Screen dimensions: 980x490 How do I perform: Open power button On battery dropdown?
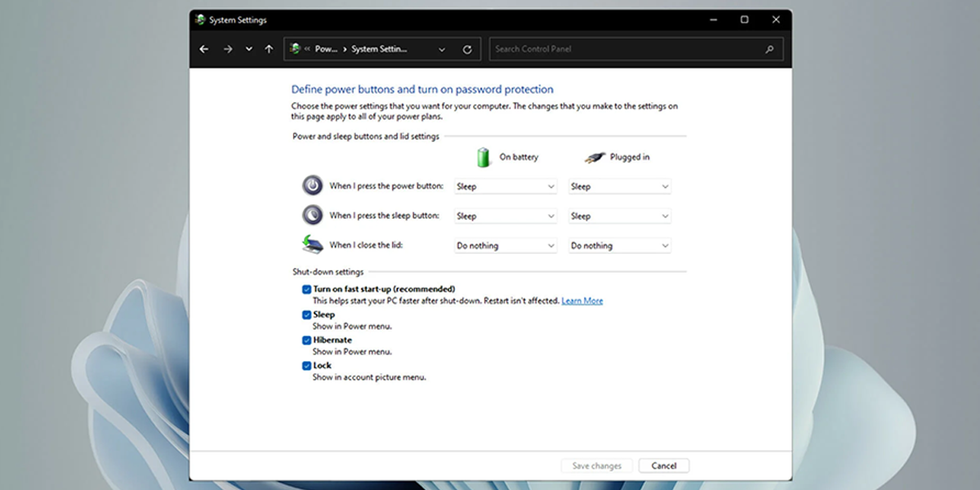tap(506, 186)
